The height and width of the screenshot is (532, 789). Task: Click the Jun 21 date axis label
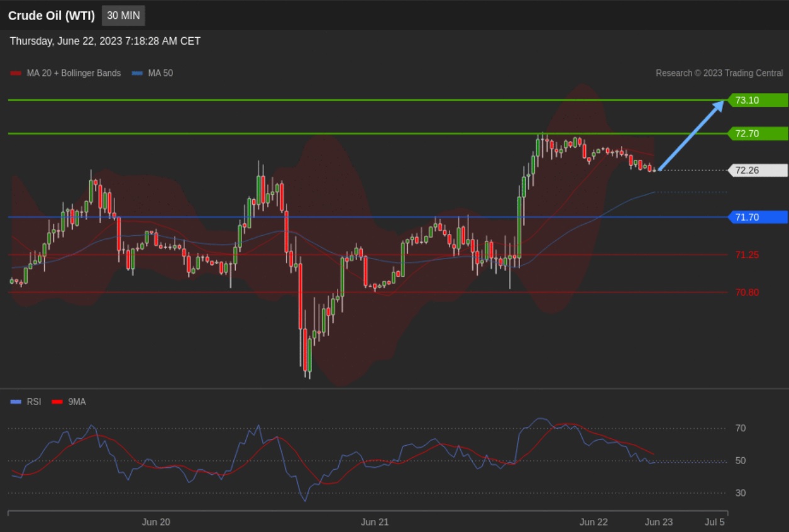pos(375,521)
